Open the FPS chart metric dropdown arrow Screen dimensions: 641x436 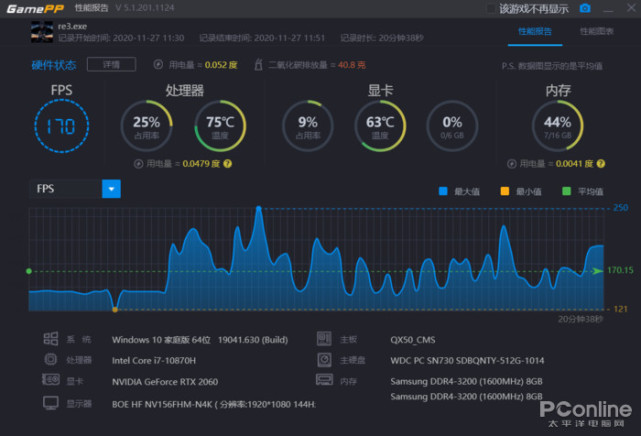pos(111,189)
